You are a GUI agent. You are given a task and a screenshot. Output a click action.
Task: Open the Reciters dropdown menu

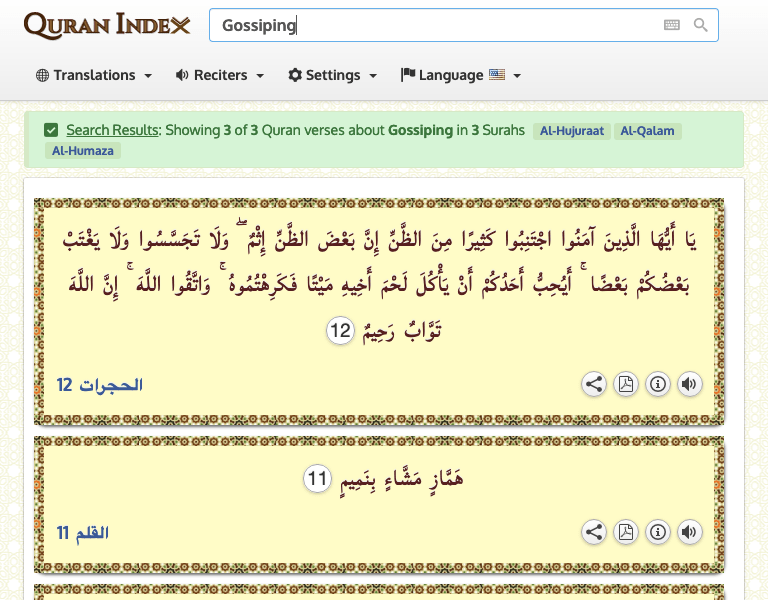pyautogui.click(x=220, y=75)
